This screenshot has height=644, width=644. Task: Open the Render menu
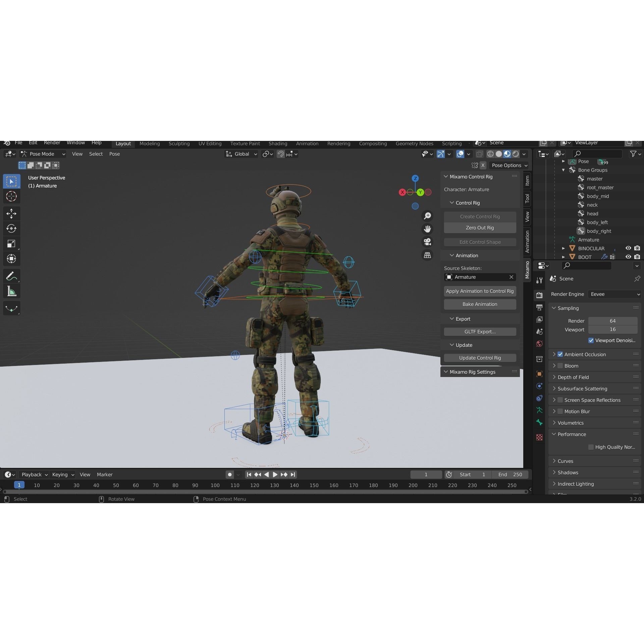52,143
